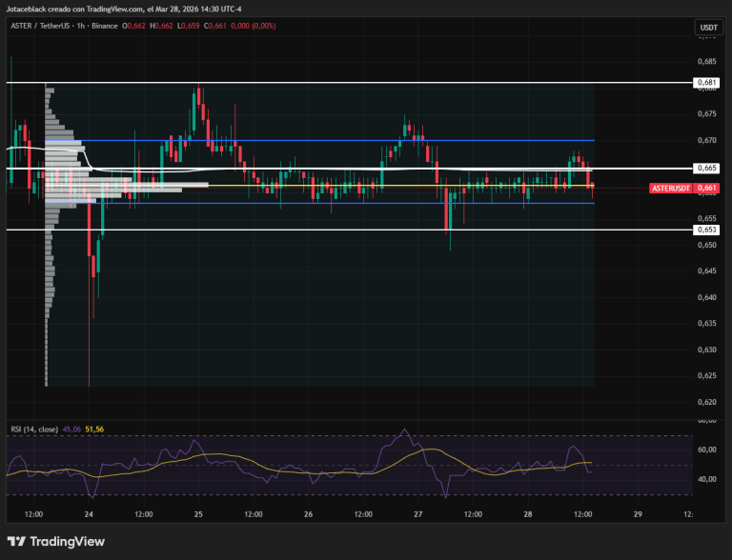Click date 28 on the time axis
The width and height of the screenshot is (732, 560).
click(x=527, y=514)
